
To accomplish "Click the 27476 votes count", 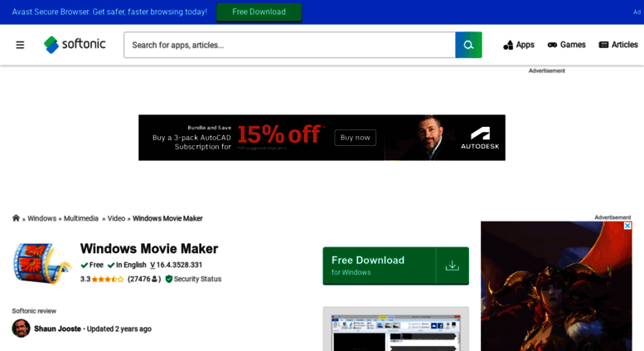I will [x=144, y=279].
